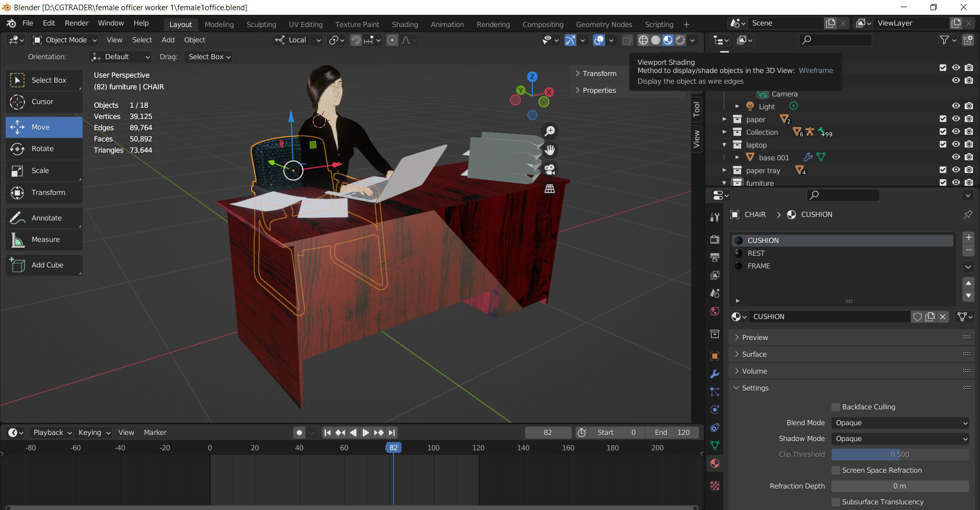The width and height of the screenshot is (980, 510).
Task: Switch perspective/orthographic with the grid icon
Action: [x=550, y=188]
